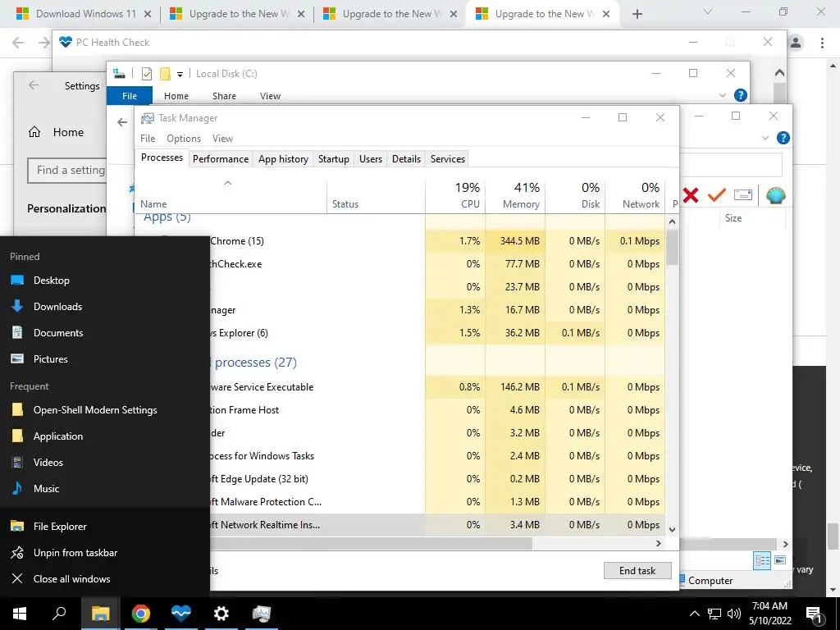Switch to Chrome from the taskbar
Viewport: 840px width, 630px height.
[x=141, y=614]
